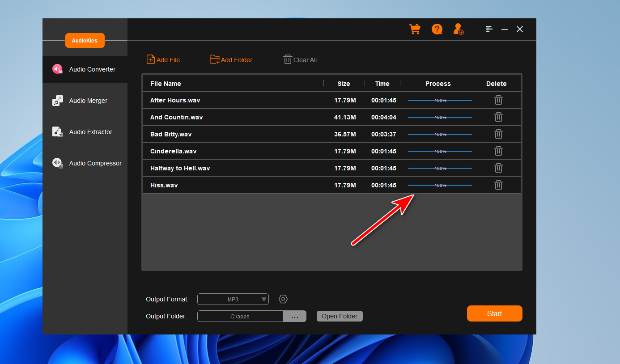The width and height of the screenshot is (620, 364).
Task: Click the Process column header
Action: [438, 84]
